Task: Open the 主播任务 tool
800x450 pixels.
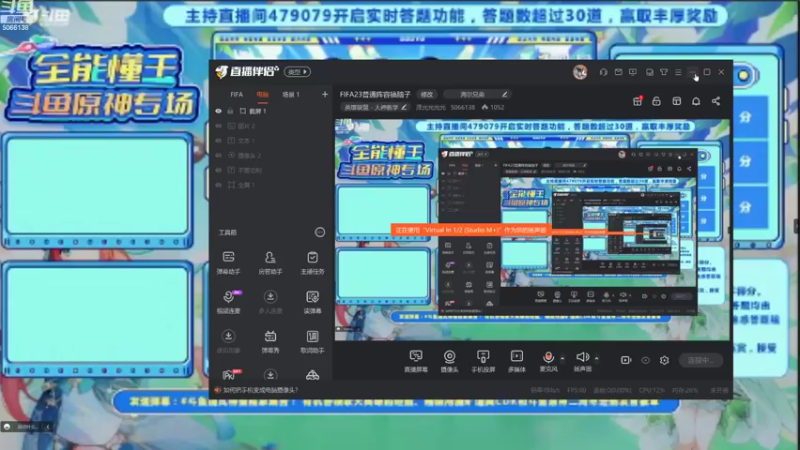Action: point(312,262)
